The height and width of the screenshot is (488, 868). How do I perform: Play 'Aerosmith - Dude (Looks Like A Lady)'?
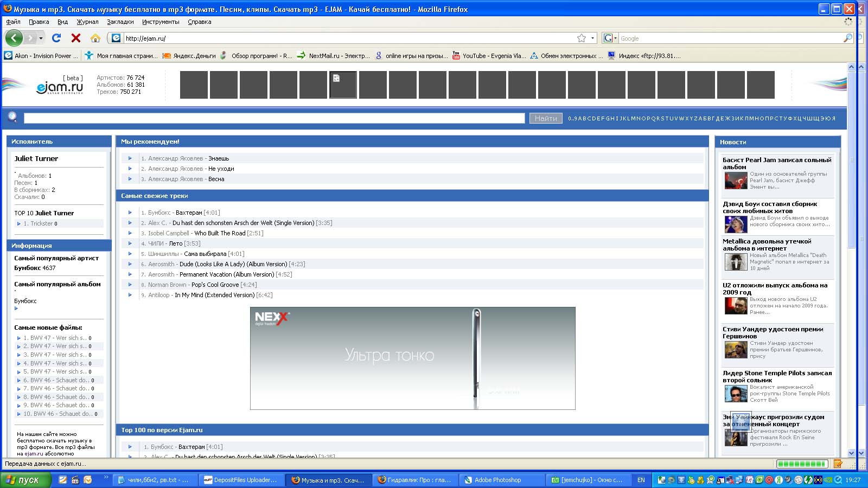130,264
